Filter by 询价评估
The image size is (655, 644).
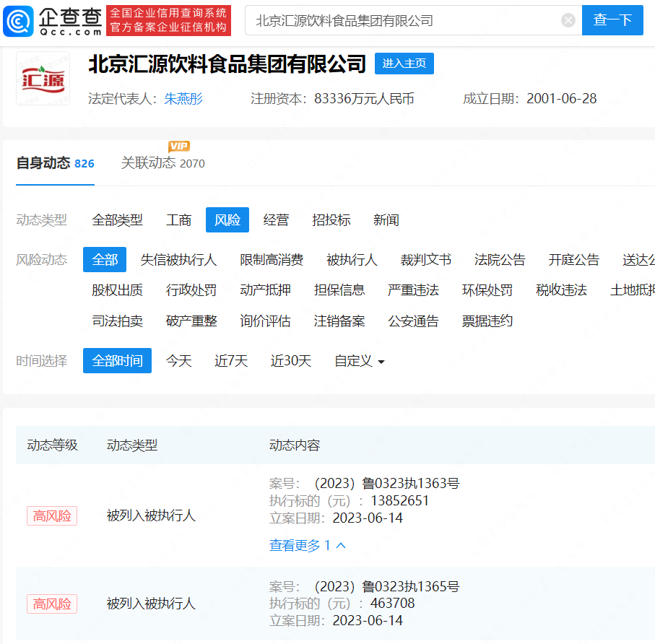coord(265,321)
